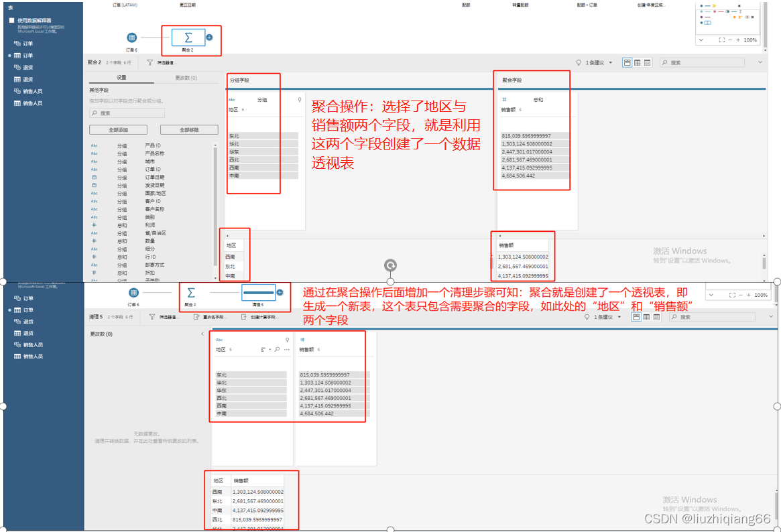Select the 聚合 2 sigma step in the upper flow
This screenshot has width=781, height=532.
pos(188,38)
